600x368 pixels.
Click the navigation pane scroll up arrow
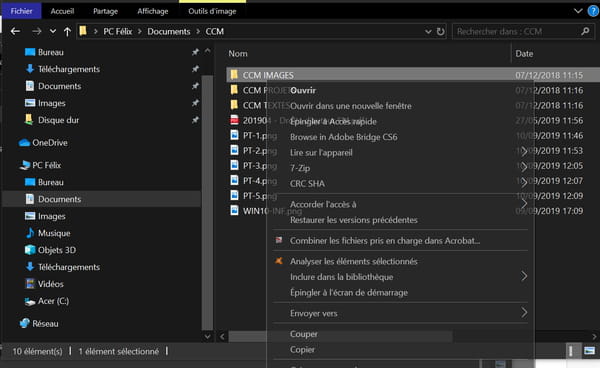click(207, 50)
